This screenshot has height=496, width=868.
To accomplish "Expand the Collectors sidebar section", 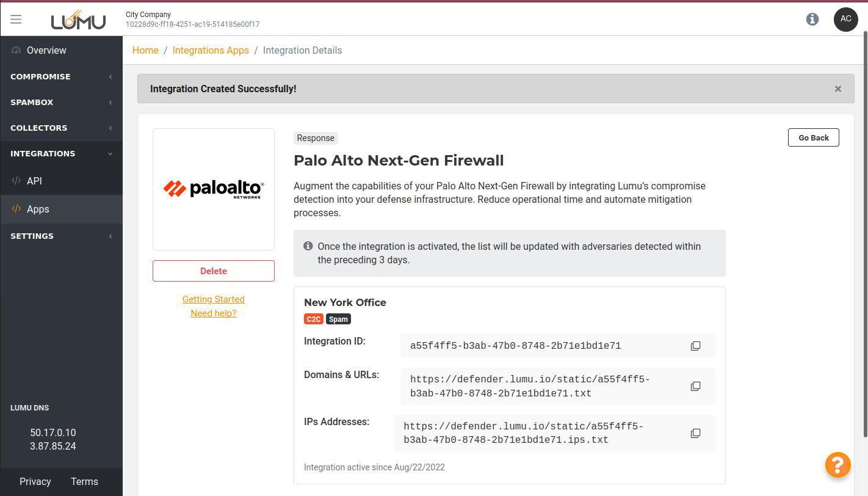I will coord(61,128).
